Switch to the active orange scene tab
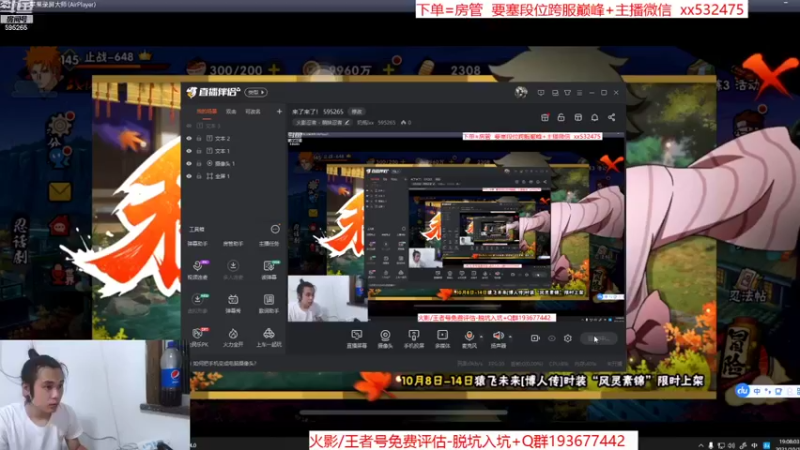This screenshot has width=800, height=450. click(207, 111)
